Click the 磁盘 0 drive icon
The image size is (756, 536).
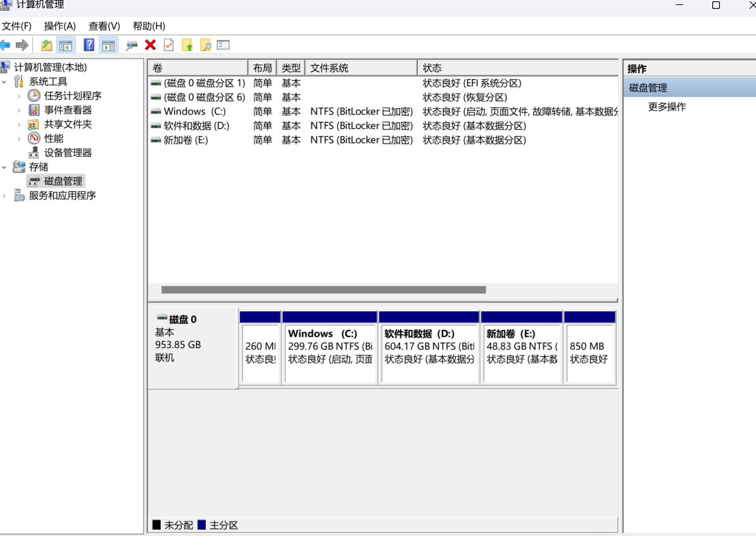(162, 318)
